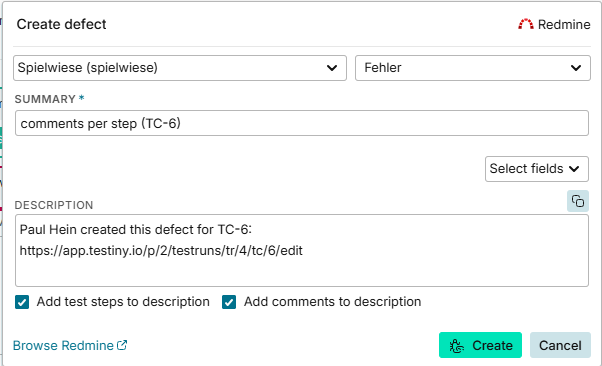Click the bug icon on Create button
Viewport: 602px width, 366px height.
(456, 346)
